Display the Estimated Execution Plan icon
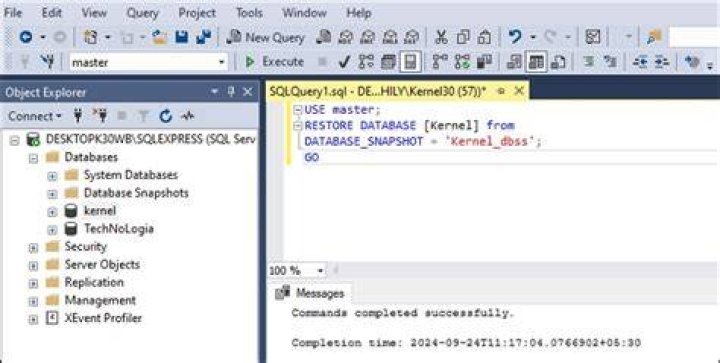 [366, 61]
